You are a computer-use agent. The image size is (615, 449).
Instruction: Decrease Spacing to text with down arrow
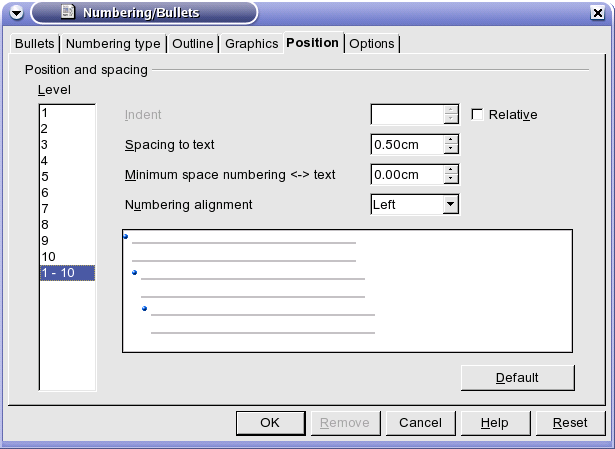(x=451, y=149)
